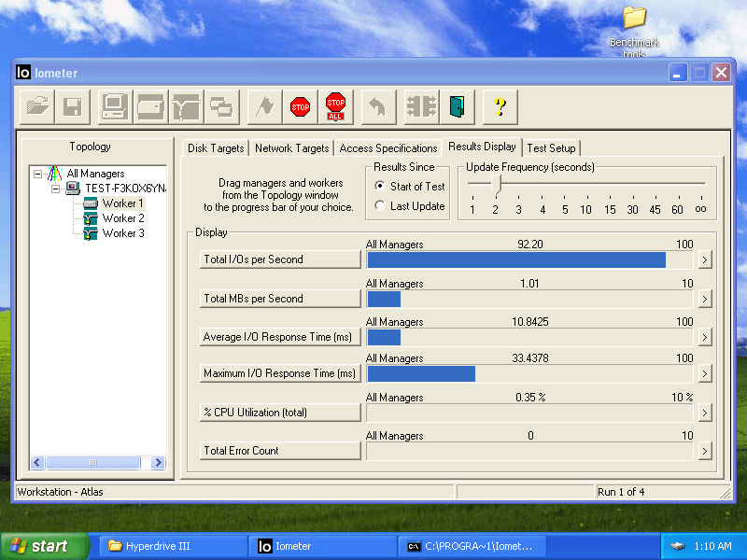Open Total Error Count bar details arrow
The width and height of the screenshot is (747, 560).
(705, 451)
